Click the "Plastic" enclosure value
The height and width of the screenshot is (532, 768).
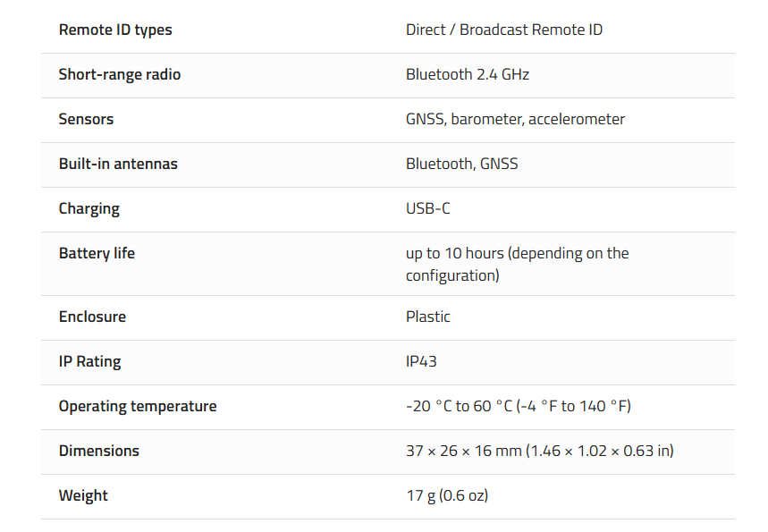coord(428,317)
